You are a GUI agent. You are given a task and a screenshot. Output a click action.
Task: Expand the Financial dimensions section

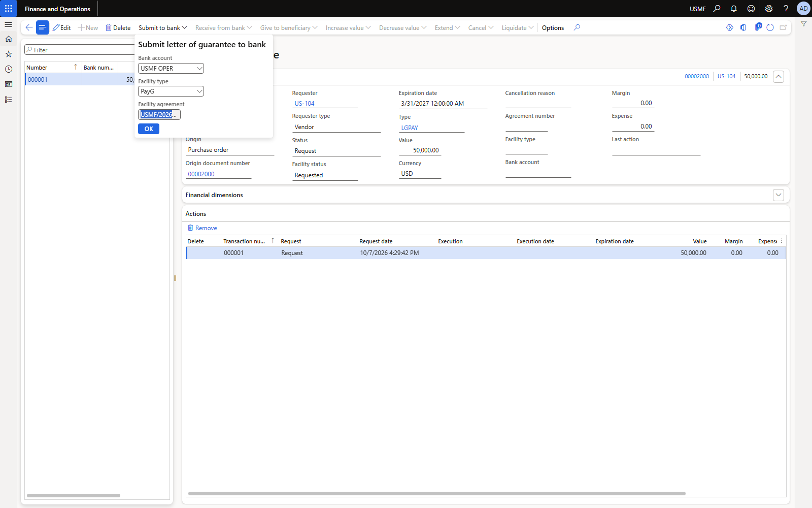point(779,195)
